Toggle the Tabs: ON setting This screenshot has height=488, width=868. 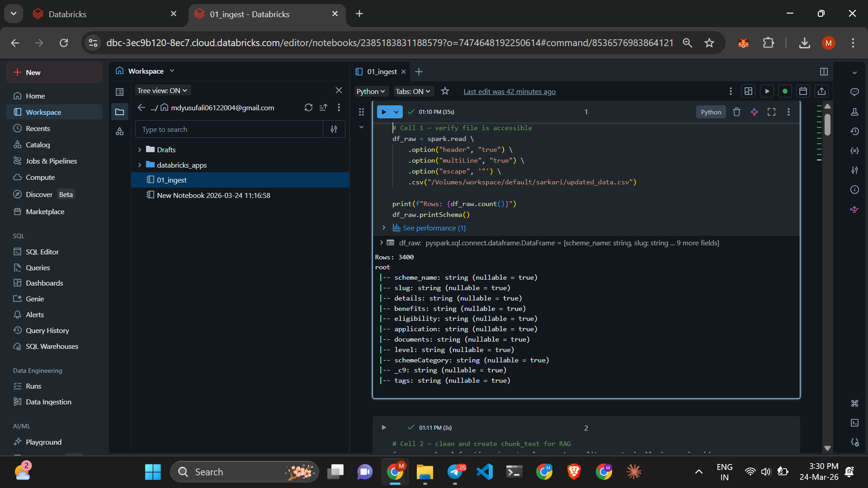coord(413,91)
